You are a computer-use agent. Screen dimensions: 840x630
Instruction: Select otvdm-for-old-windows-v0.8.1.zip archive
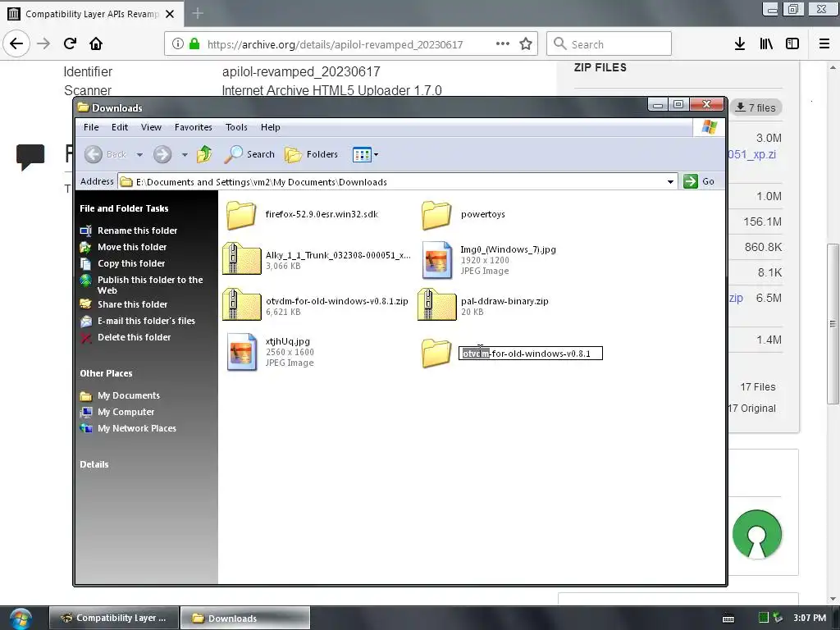coord(315,305)
